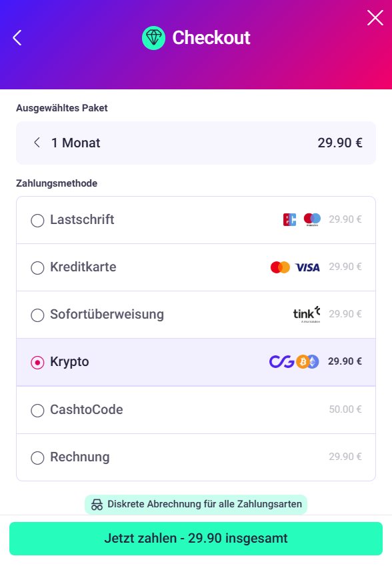Click the diamond logo beside Checkout

coord(153,38)
